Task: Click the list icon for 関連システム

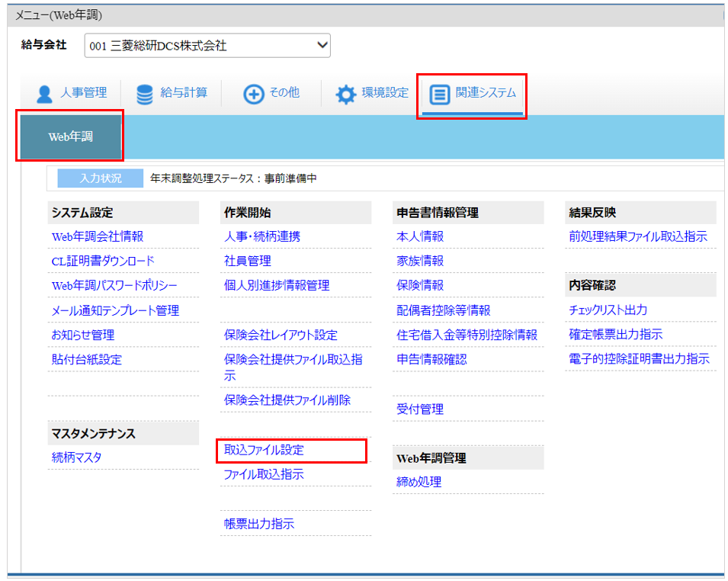Action: coord(439,95)
